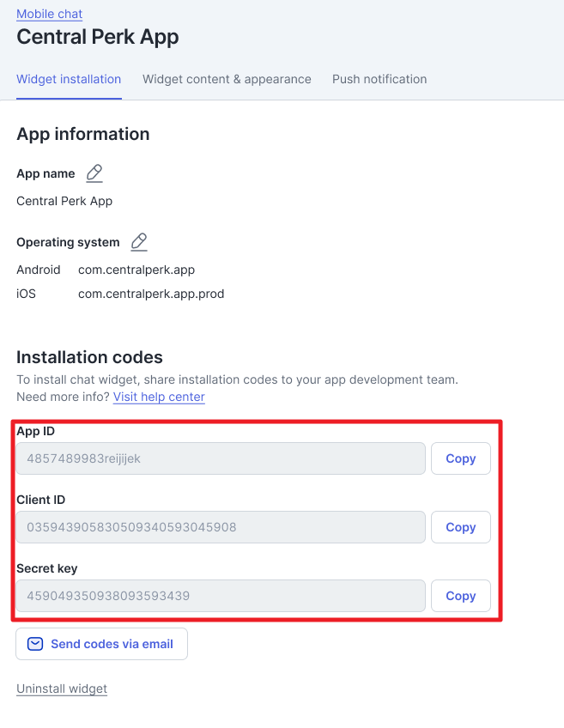Click envelope icon in send codes button
Image resolution: width=564 pixels, height=728 pixels.
(x=35, y=644)
